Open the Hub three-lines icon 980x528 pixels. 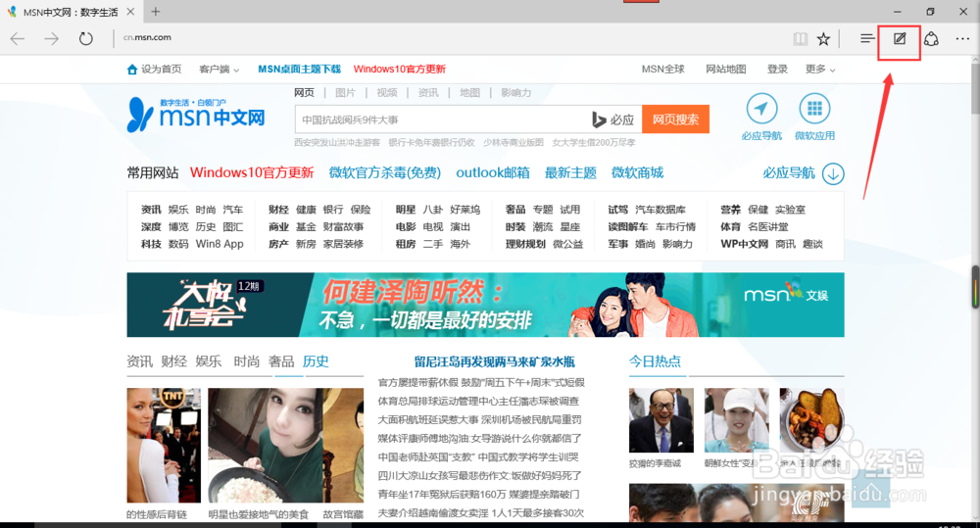point(867,39)
